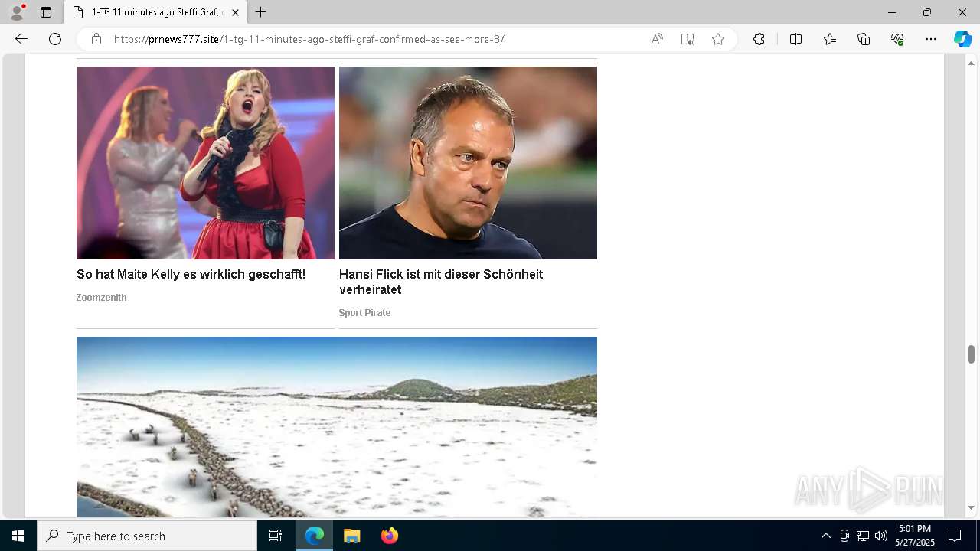Add this page to favorites star

click(718, 39)
